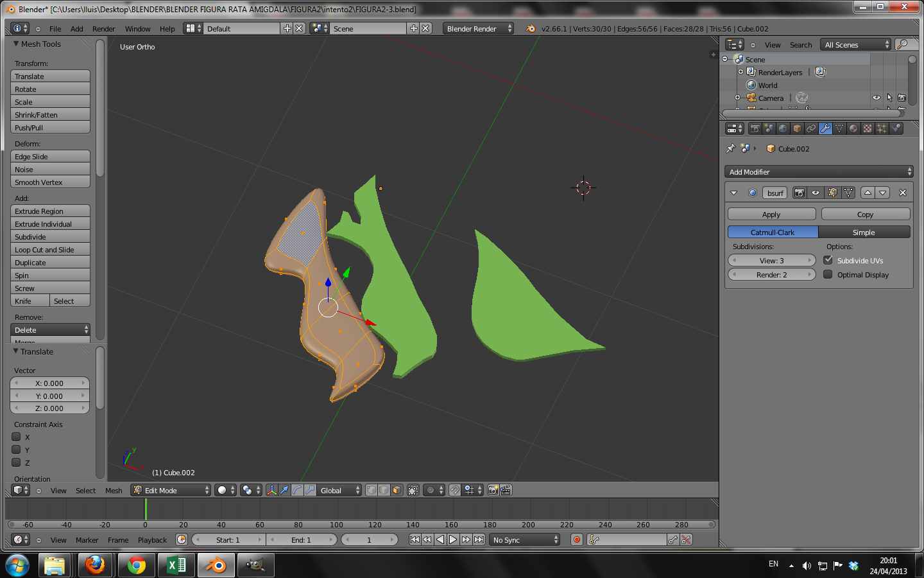Screen dimensions: 924x578
Task: Switch to Object Data properties tab
Action: tap(839, 128)
